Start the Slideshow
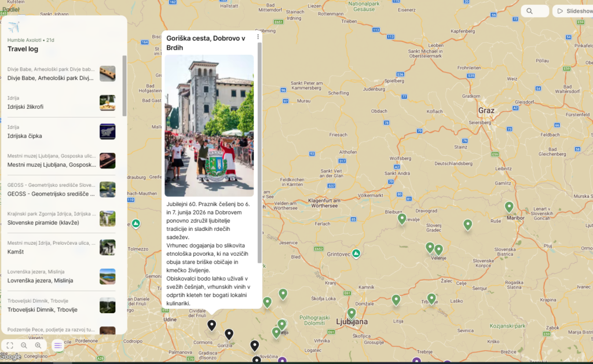Viewport: 593px width, 364px height. [574, 11]
